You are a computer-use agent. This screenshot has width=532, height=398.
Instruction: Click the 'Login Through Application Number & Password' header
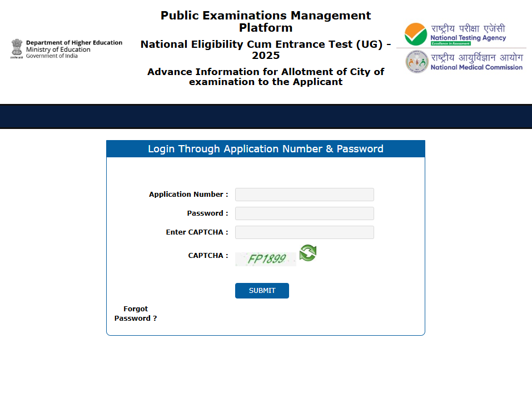click(266, 149)
